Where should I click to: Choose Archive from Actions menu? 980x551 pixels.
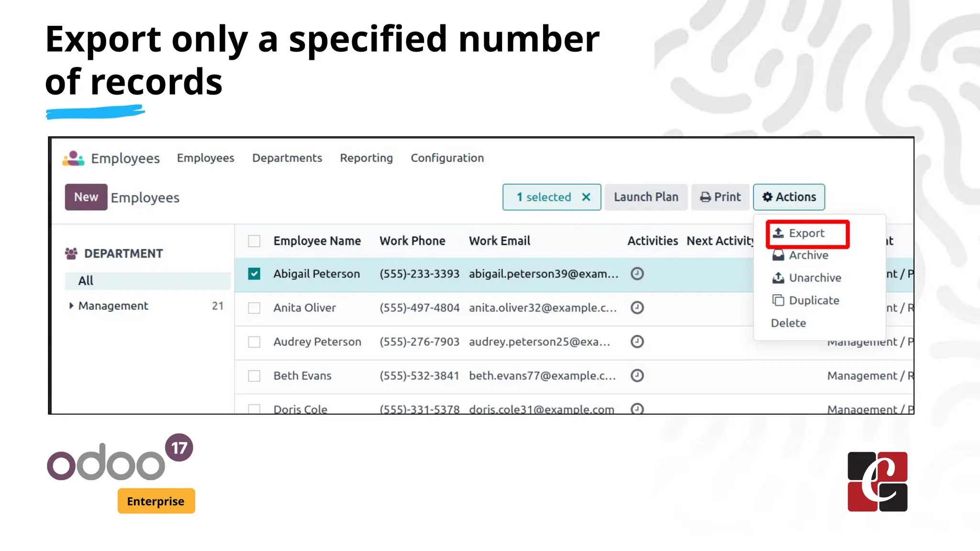tap(808, 255)
